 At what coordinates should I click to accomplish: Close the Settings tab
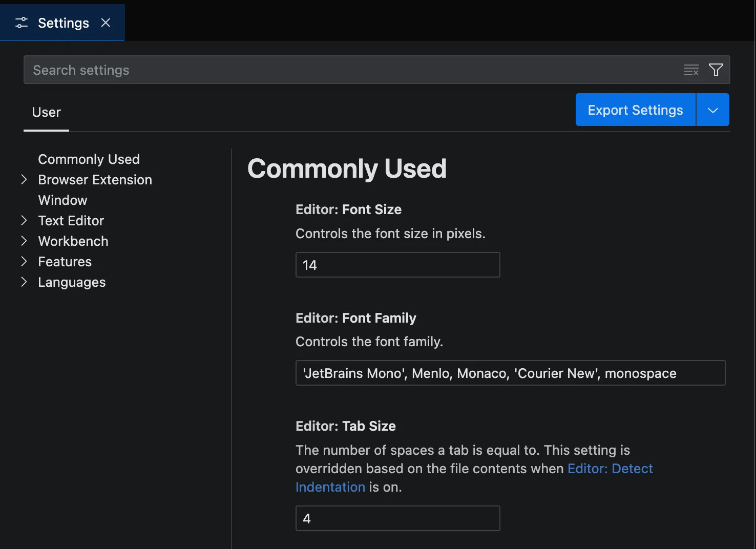click(106, 23)
